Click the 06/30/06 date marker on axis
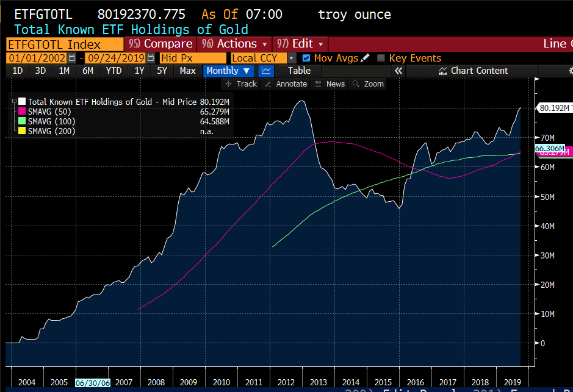 pyautogui.click(x=93, y=383)
